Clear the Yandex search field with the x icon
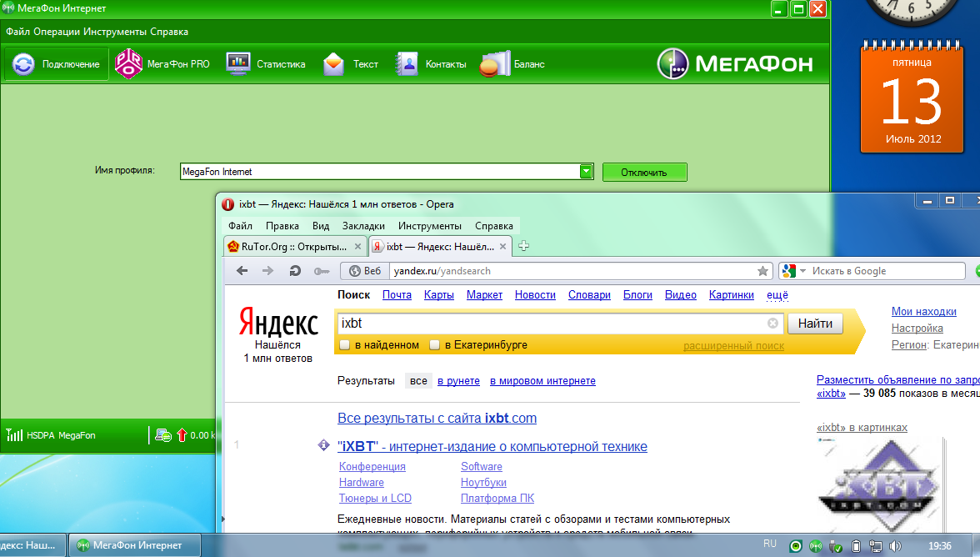The width and height of the screenshot is (980, 557). pos(773,324)
